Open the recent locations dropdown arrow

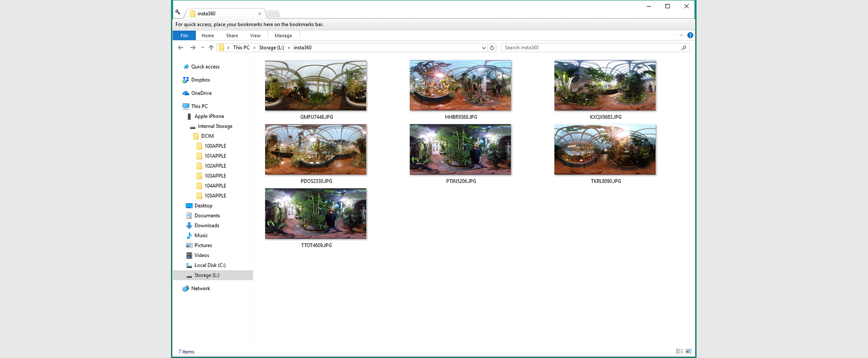202,48
